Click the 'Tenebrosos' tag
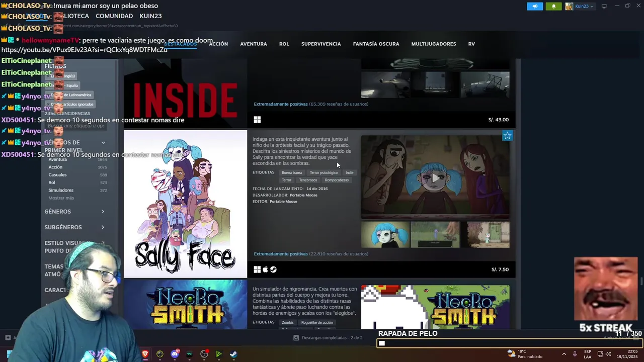This screenshot has width=644, height=362. tap(308, 180)
